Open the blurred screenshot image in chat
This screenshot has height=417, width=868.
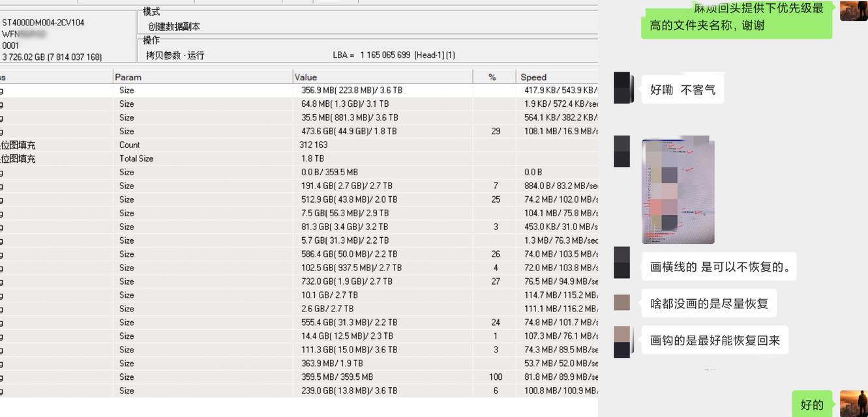[x=678, y=190]
